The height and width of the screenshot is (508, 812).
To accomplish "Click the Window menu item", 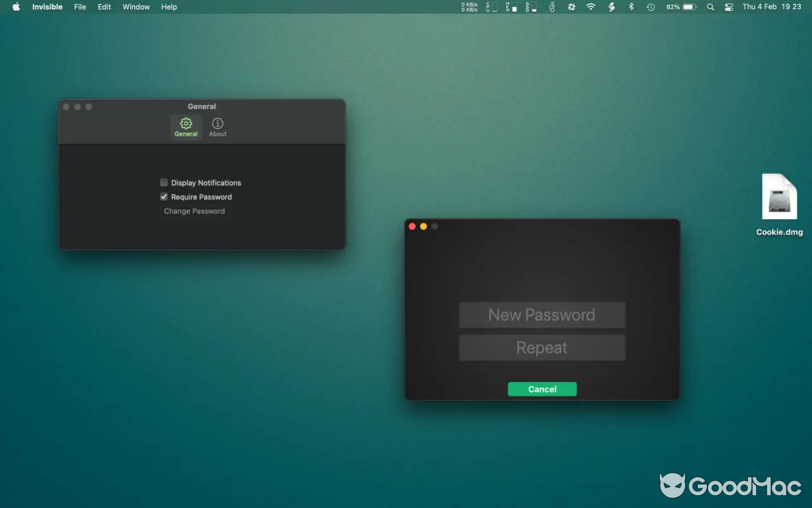I will (x=136, y=7).
